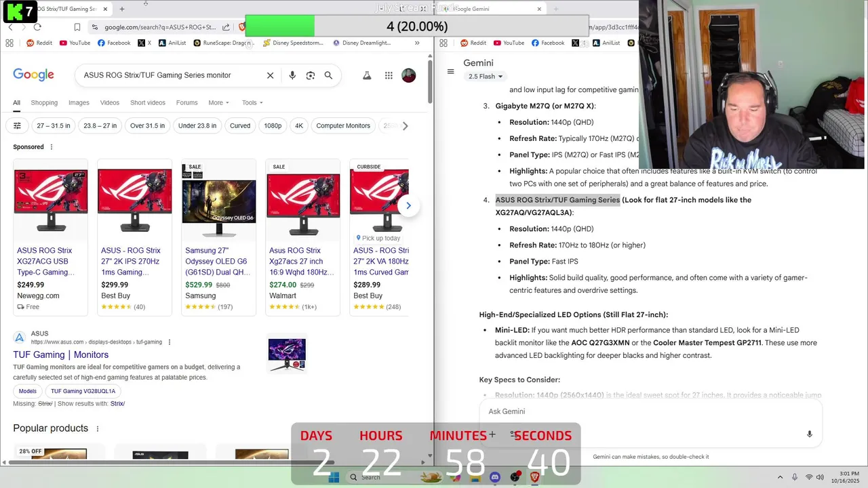Open Gemini sidebar hamburger menu

point(450,71)
